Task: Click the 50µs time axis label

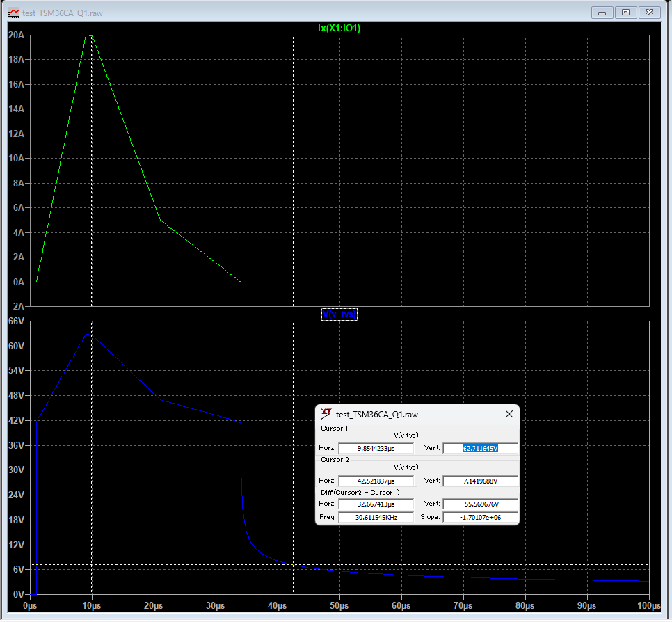Action: pyautogui.click(x=339, y=606)
